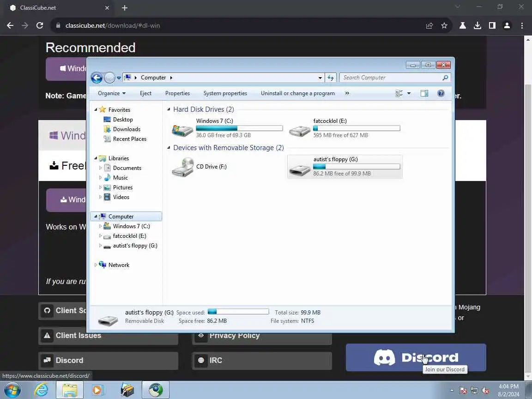The height and width of the screenshot is (399, 532).
Task: Open Chrome profile icon
Action: pos(507,25)
